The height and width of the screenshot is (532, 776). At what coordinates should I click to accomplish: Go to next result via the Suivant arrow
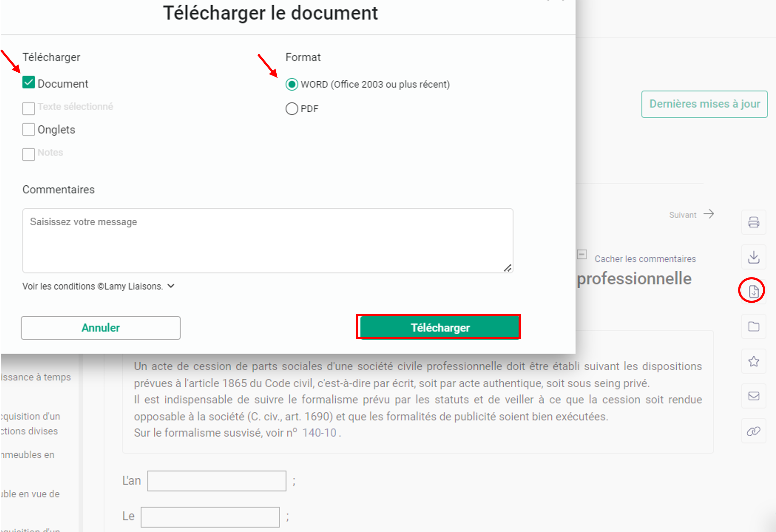coord(692,214)
